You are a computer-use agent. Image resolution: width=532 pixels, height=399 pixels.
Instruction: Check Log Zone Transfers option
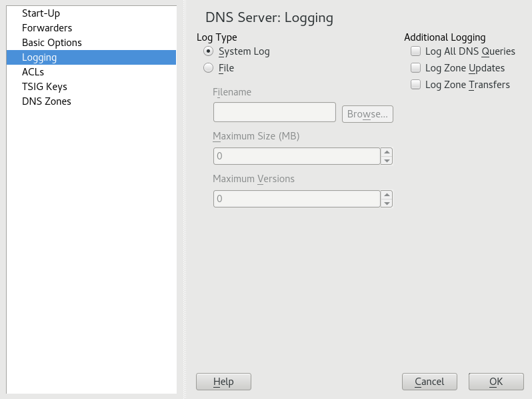click(416, 85)
